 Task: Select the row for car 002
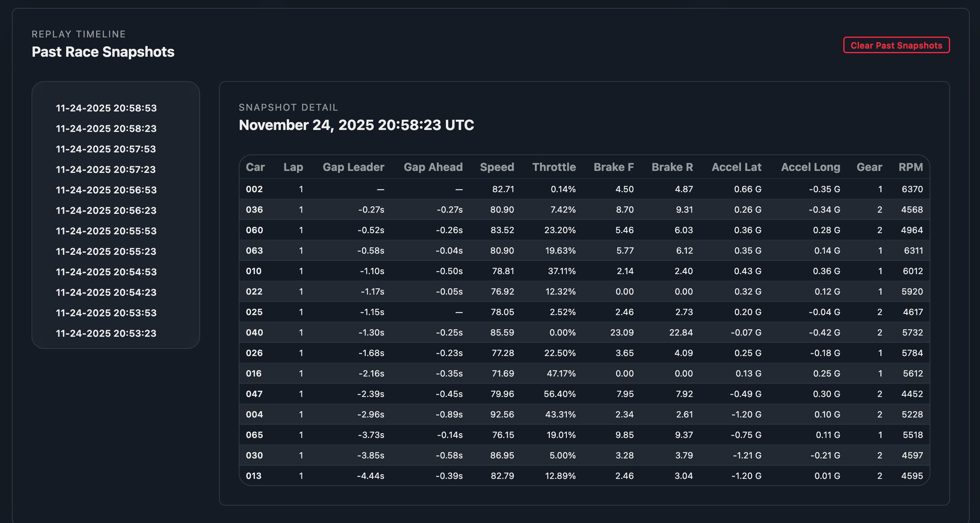pyautogui.click(x=584, y=189)
